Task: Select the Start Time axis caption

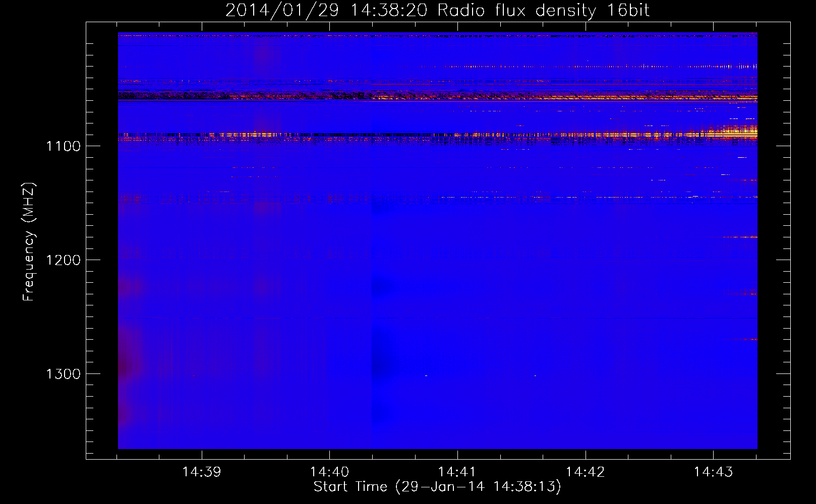Action: coord(437,487)
